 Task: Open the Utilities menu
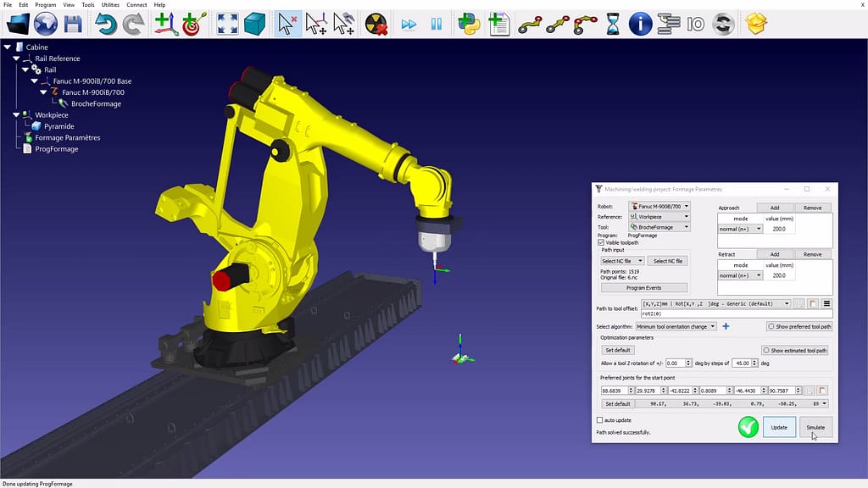110,5
